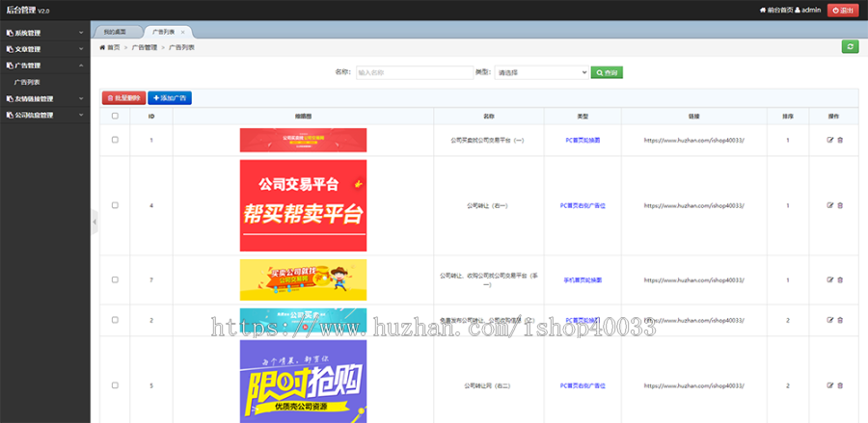Expand the 系统管理 sidebar menu
Image resolution: width=868 pixels, height=423 pixels.
(44, 32)
